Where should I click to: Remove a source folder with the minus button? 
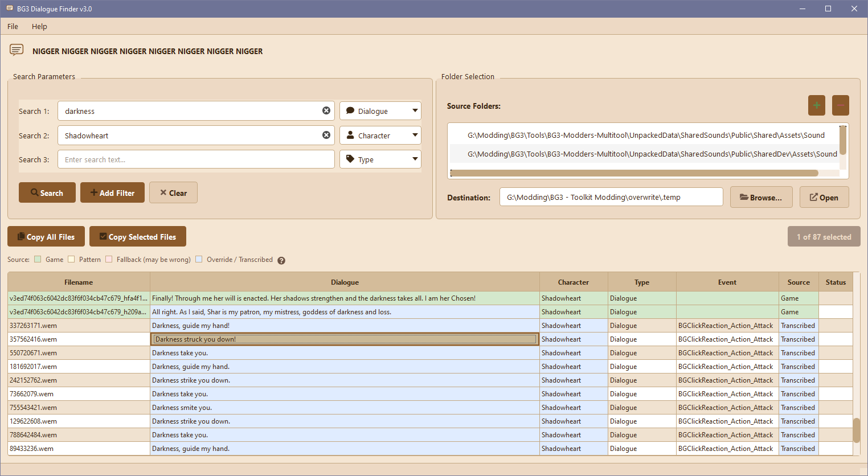[841, 105]
